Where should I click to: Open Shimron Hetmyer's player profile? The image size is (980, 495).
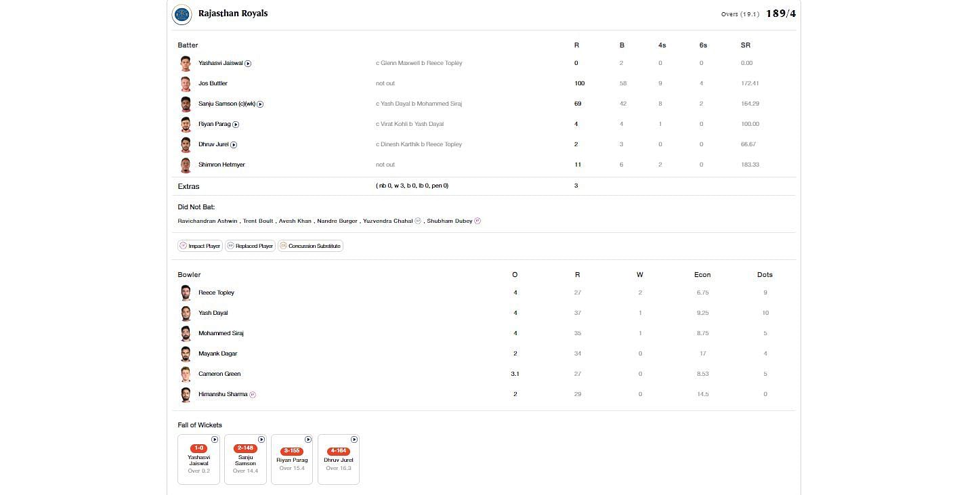click(x=221, y=165)
